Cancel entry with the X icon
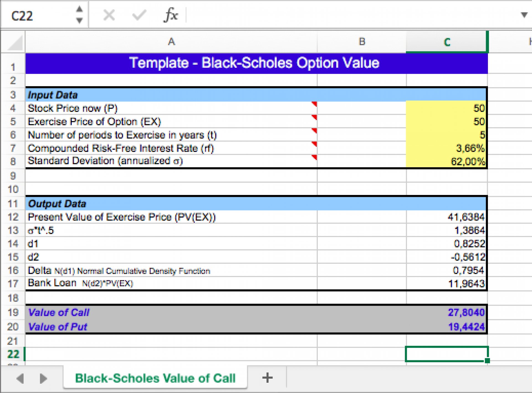Image resolution: width=532 pixels, height=393 pixels. coord(109,15)
